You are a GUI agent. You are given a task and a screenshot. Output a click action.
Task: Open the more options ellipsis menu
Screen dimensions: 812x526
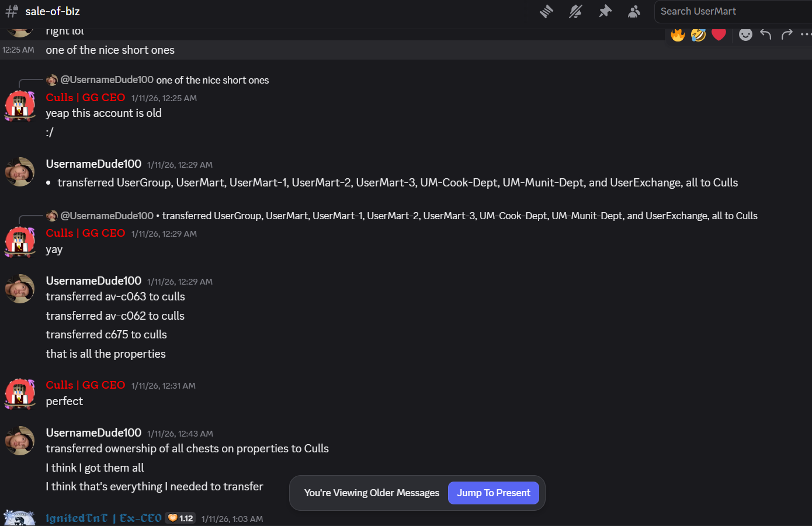(x=806, y=34)
